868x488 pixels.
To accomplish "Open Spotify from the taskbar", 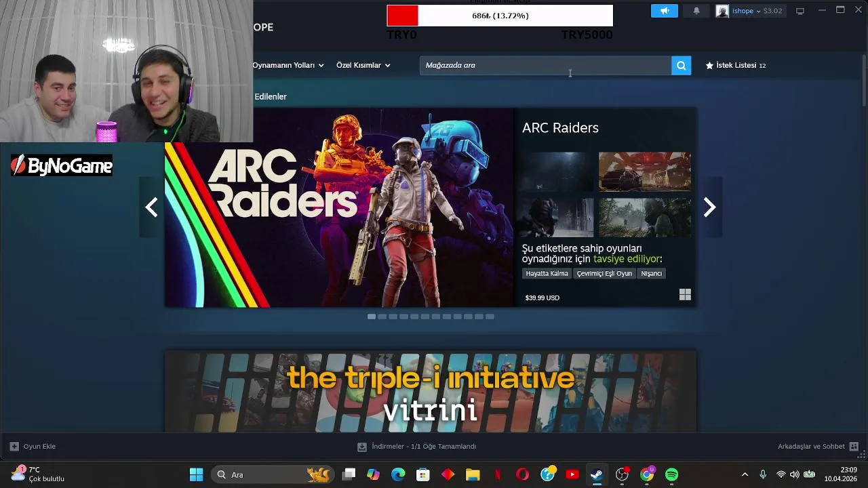I will click(671, 474).
